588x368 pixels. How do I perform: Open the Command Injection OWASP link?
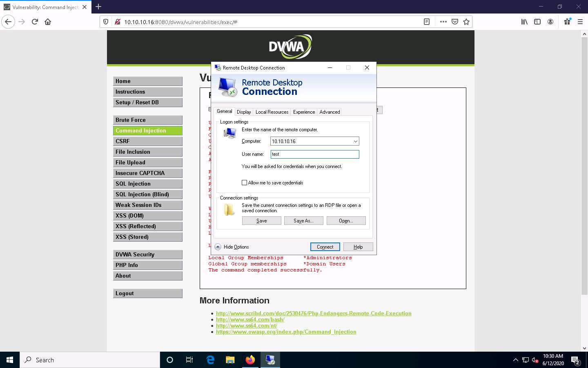286,332
